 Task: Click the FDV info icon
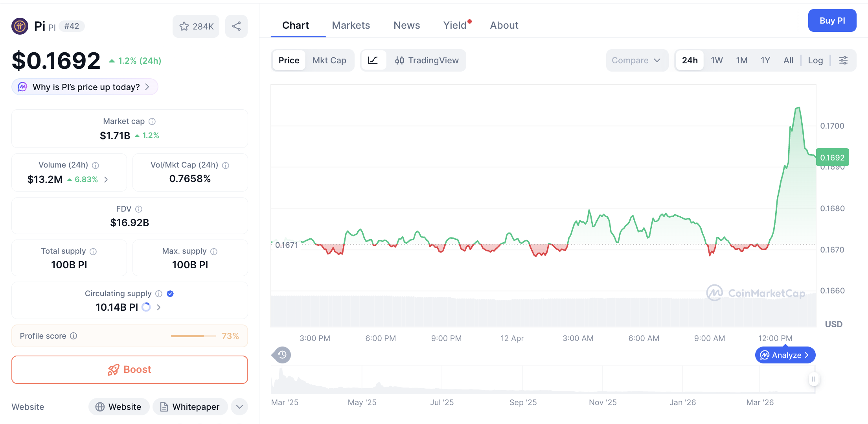click(139, 209)
